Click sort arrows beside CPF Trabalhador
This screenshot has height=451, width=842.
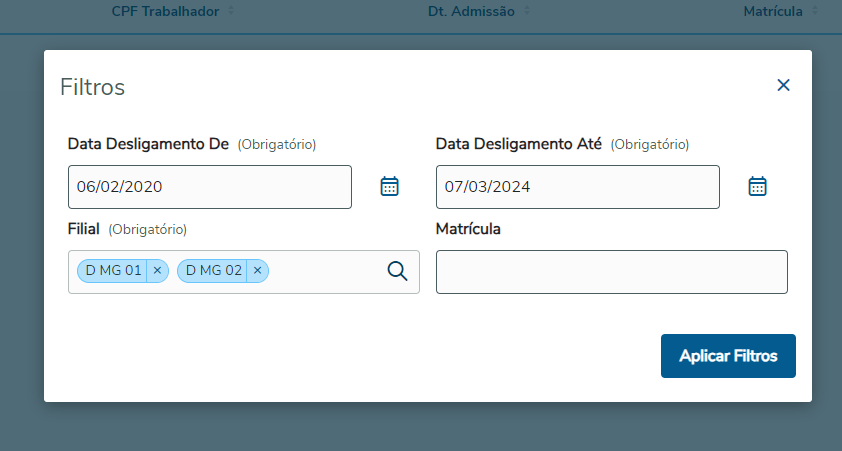(232, 11)
